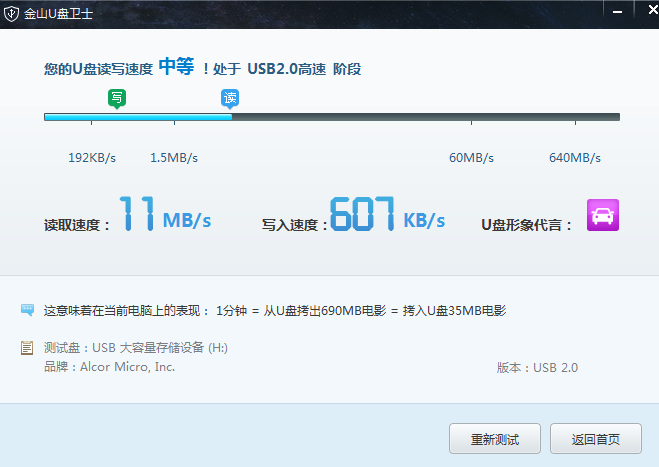The width and height of the screenshot is (659, 467).
Task: Click the 写入速度 label
Action: tap(295, 225)
